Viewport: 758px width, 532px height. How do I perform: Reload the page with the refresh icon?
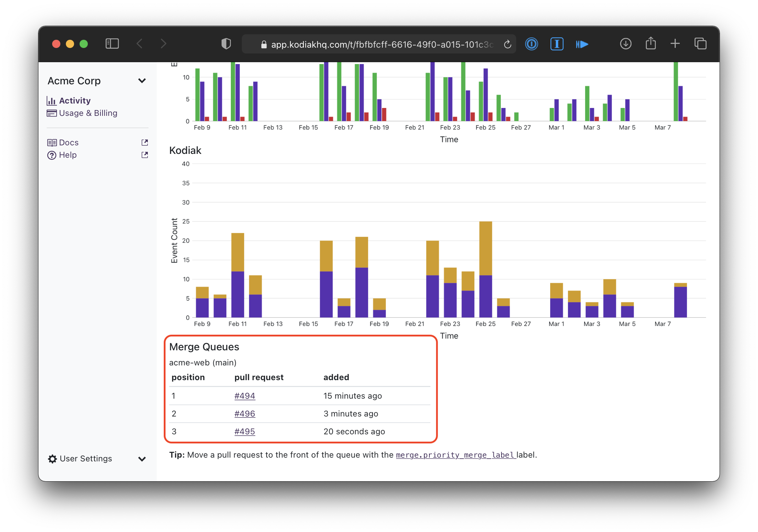point(507,45)
